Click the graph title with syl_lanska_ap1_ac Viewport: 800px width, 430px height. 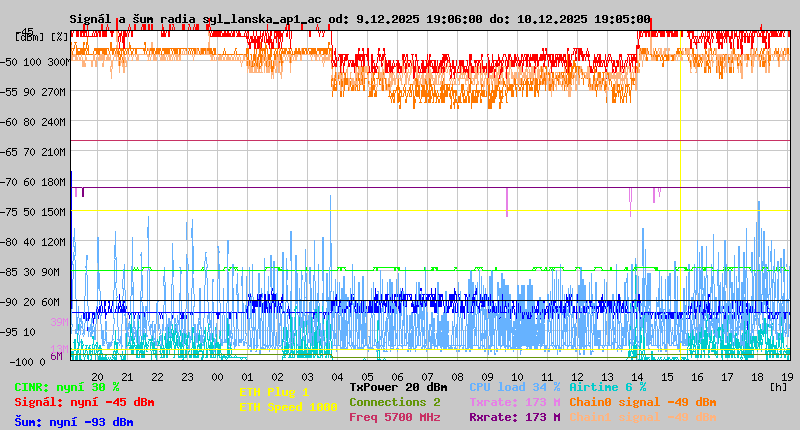(360, 19)
